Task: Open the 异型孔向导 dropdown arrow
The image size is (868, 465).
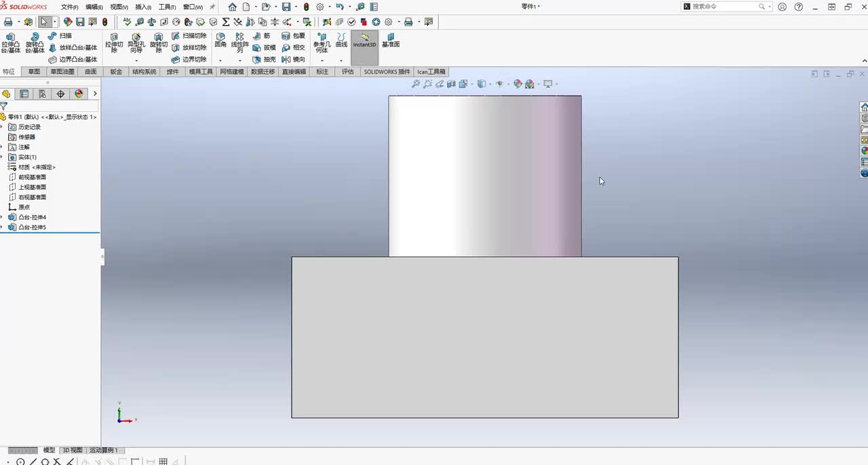Action: 136,60
